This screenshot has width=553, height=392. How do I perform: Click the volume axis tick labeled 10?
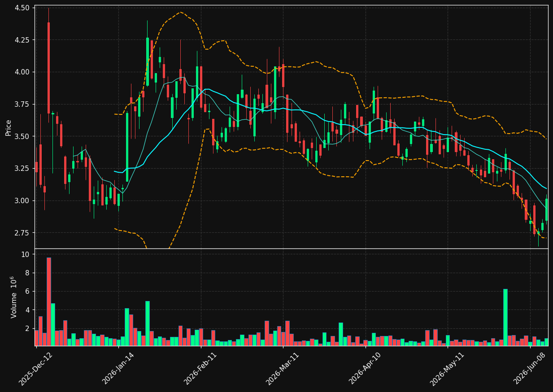[26, 254]
